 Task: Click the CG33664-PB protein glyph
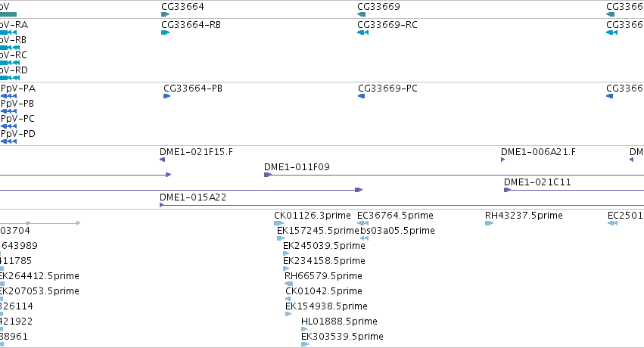(x=166, y=96)
